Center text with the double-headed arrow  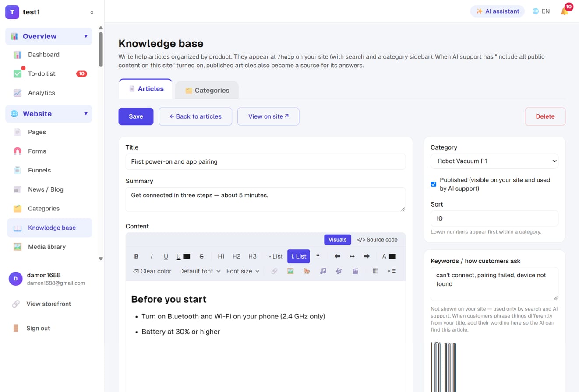352,256
